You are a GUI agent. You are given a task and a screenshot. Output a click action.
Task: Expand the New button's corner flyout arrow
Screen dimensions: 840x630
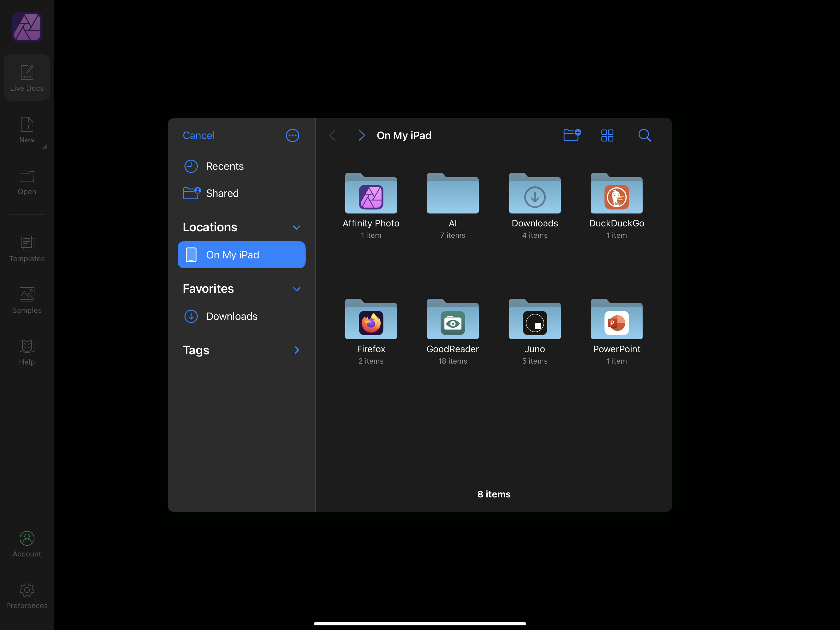(x=45, y=146)
